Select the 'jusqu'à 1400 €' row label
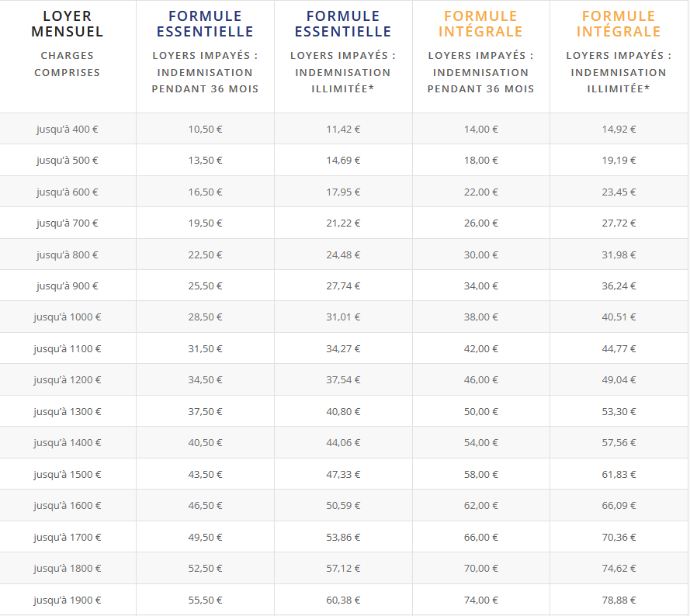This screenshot has height=616, width=690. [x=68, y=443]
